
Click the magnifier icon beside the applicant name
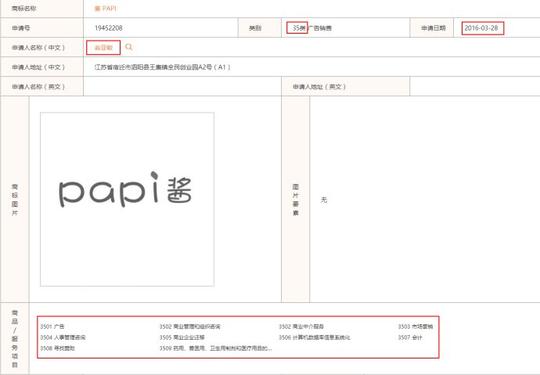129,47
